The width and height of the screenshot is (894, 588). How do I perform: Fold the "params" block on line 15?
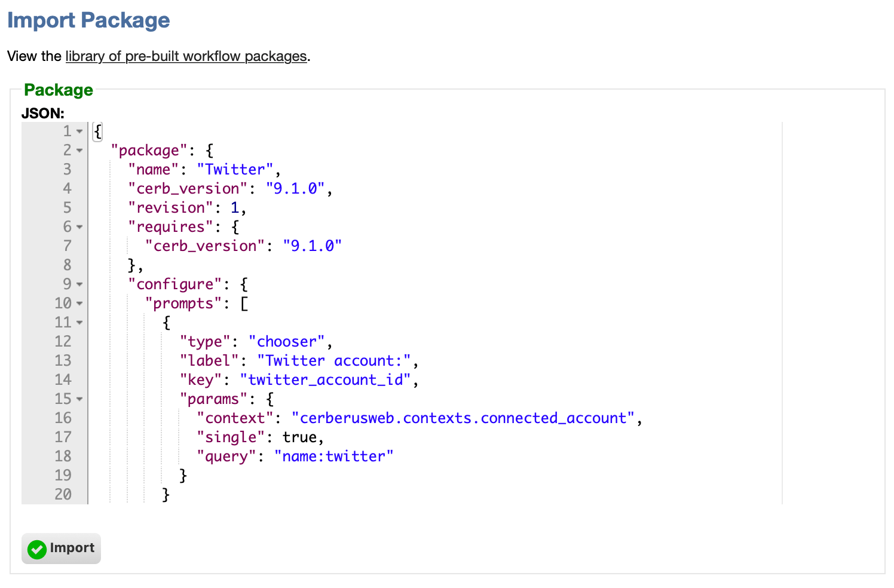pyautogui.click(x=79, y=399)
